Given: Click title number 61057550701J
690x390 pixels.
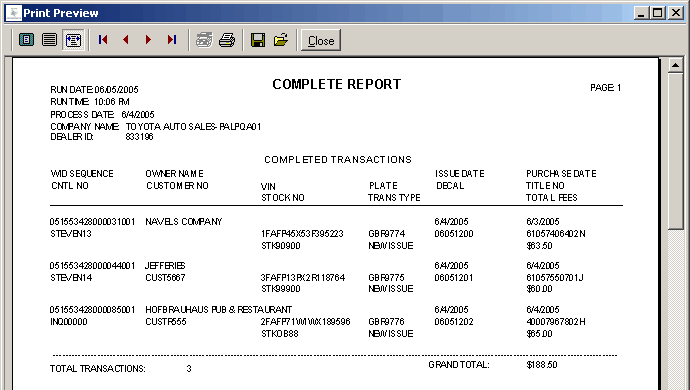Looking at the screenshot, I should 554,278.
